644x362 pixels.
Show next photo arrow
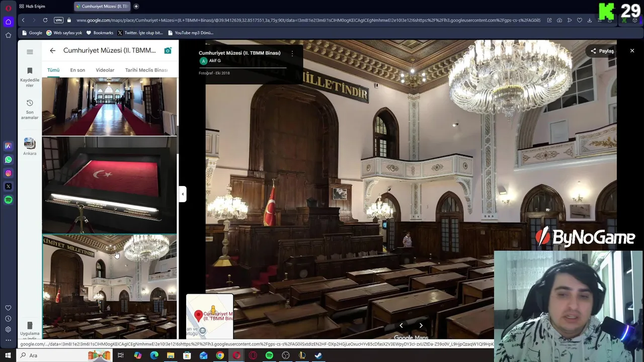coord(421,326)
